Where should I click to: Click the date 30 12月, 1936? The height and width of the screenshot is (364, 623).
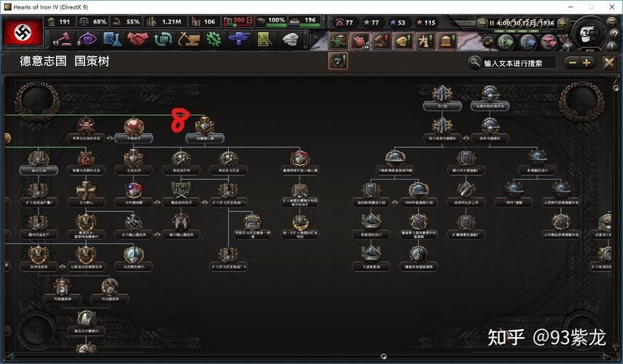tap(533, 23)
